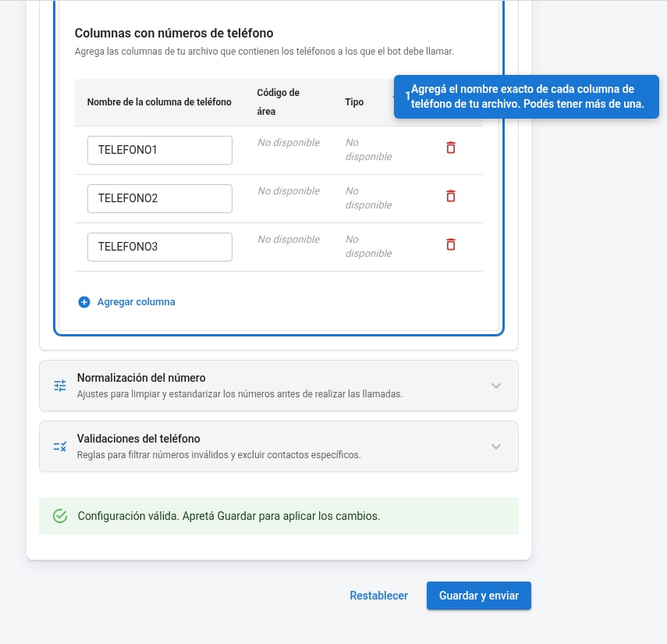Image resolution: width=667 pixels, height=644 pixels.
Task: Delete the TELEFONO3 column row
Action: (x=450, y=245)
